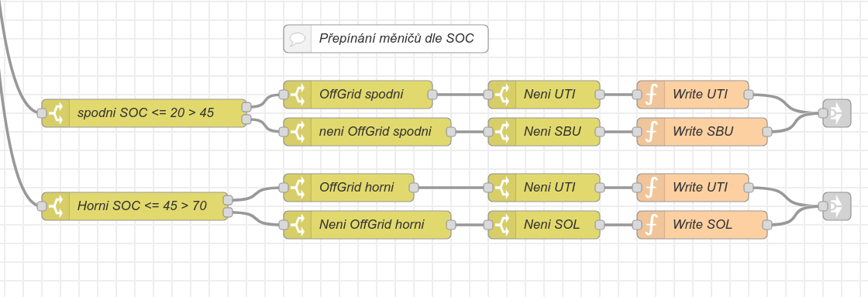Click the switch icon of Horni SOC node
Image resolution: width=868 pixels, height=297 pixels.
(56, 207)
